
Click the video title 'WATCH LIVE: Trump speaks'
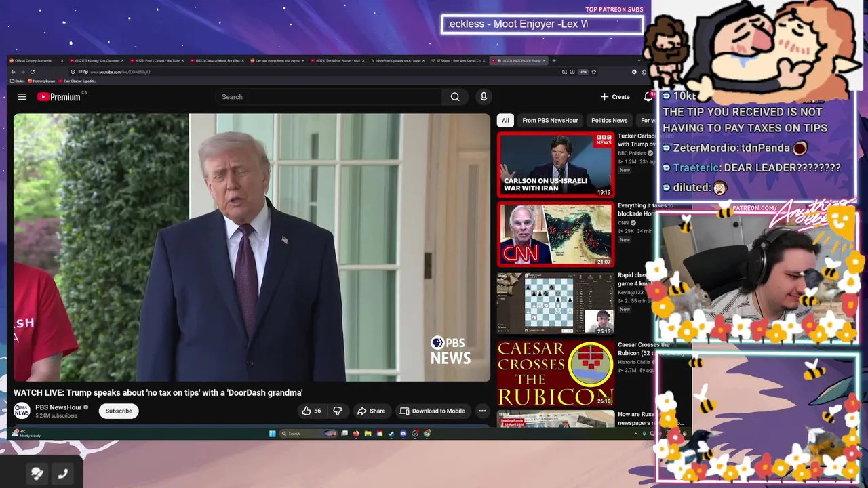158,392
